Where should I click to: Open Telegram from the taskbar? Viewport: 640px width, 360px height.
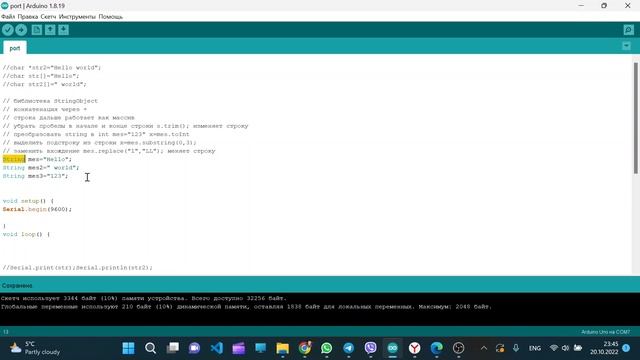pos(349,348)
